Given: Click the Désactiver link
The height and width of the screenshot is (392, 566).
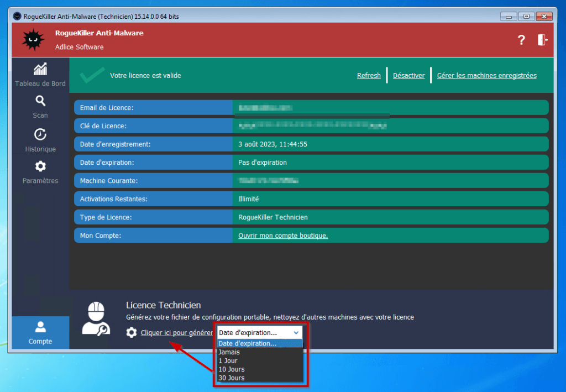Looking at the screenshot, I should point(408,76).
